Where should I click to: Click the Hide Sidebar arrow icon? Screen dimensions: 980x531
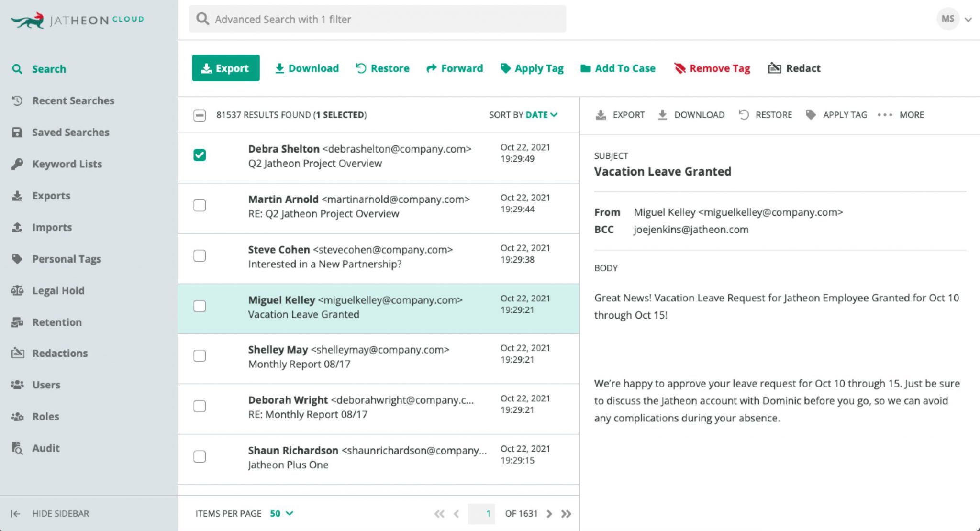pyautogui.click(x=15, y=513)
